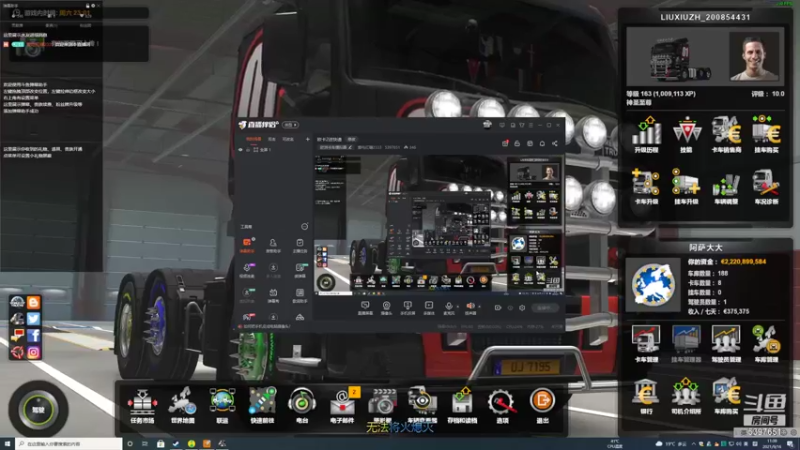Switch to third scene tab in 直播伴侣
The height and width of the screenshot is (450, 800).
[x=288, y=139]
